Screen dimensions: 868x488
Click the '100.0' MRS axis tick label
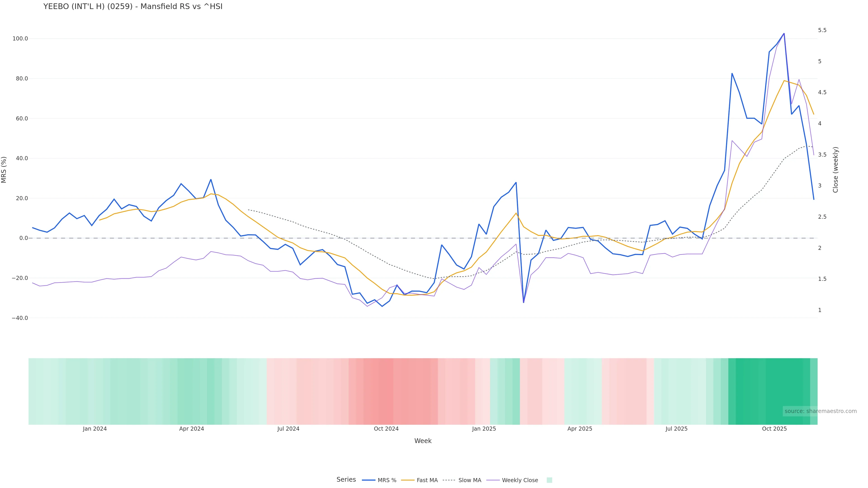20,39
